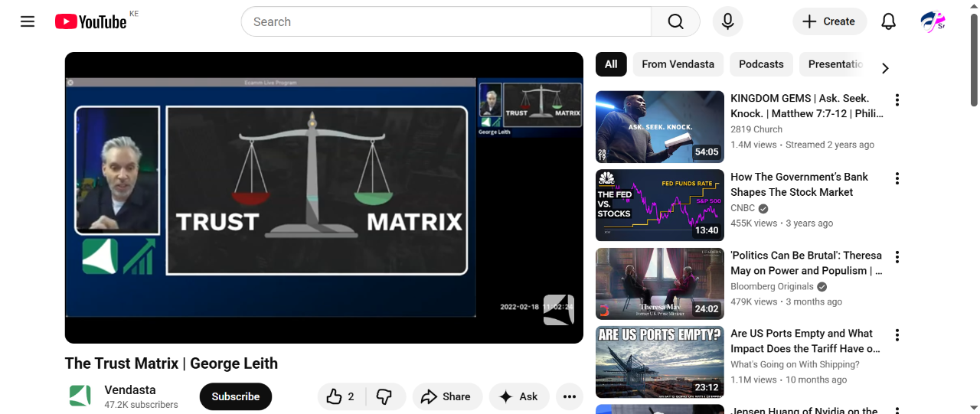Open Vendasta channel avatar icon
This screenshot has width=980, height=414.
point(80,396)
